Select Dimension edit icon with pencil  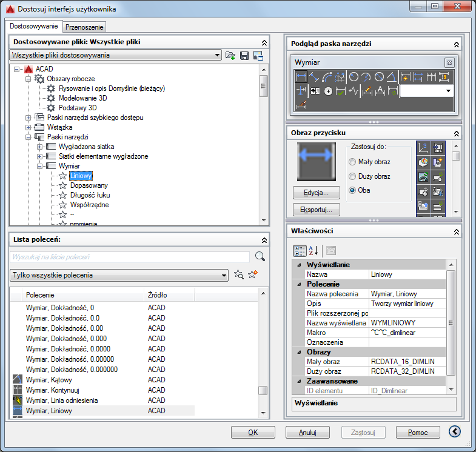[367, 91]
